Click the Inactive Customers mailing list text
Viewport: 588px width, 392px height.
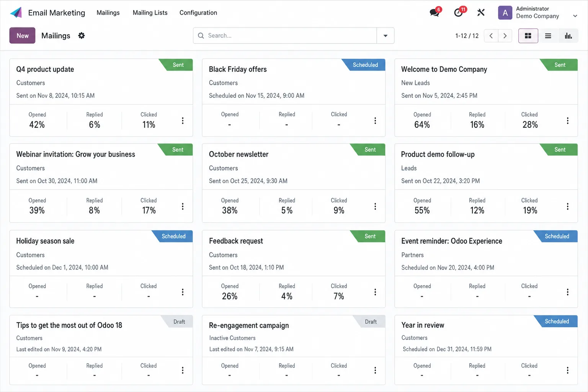point(232,338)
